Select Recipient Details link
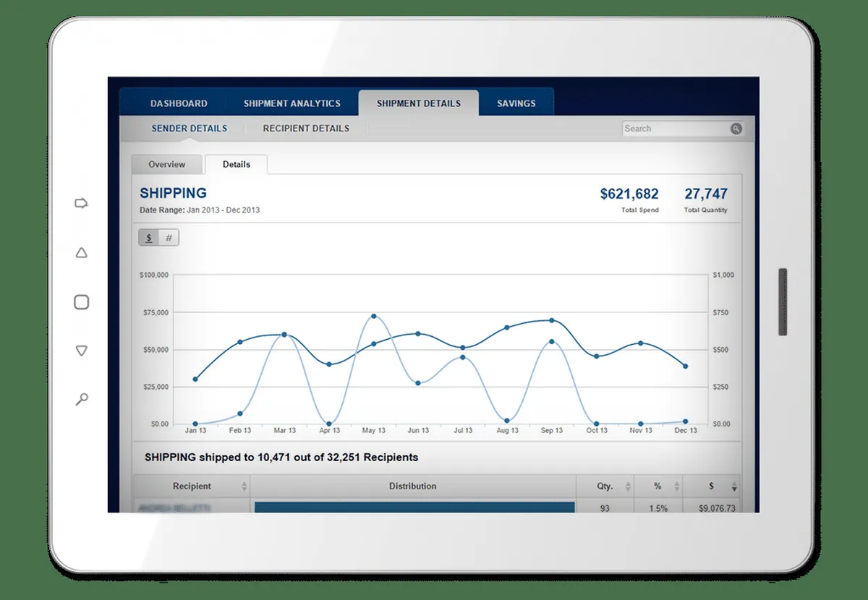 306,129
